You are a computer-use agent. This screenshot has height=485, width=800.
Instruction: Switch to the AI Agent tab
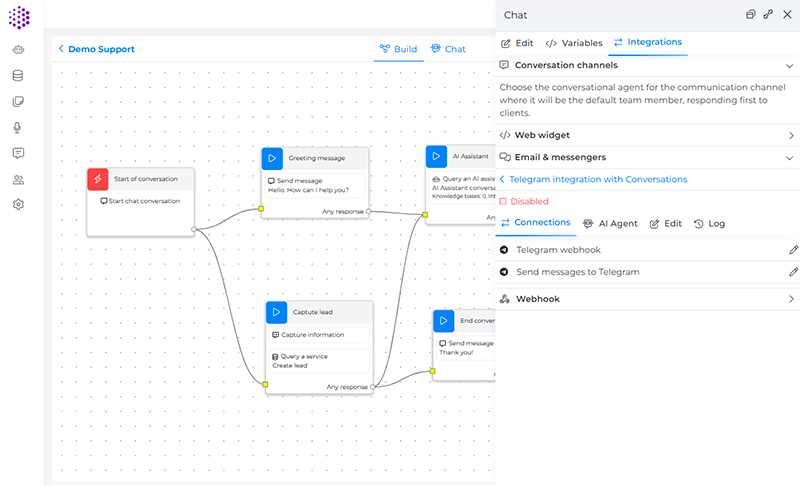[x=610, y=223]
